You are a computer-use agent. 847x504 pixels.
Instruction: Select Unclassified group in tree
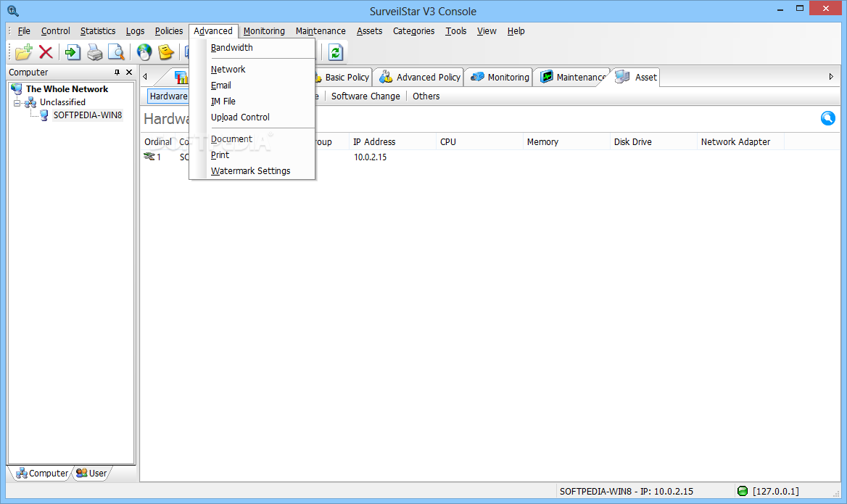pos(62,102)
